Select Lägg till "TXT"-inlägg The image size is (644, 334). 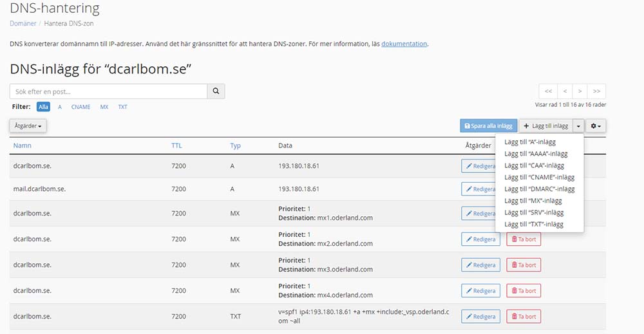pyautogui.click(x=534, y=224)
